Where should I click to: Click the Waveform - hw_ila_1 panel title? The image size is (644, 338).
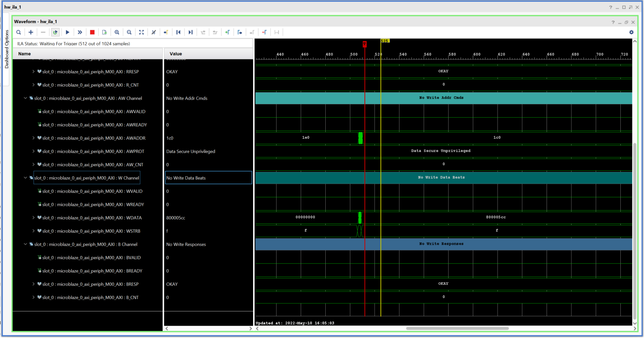coord(36,22)
